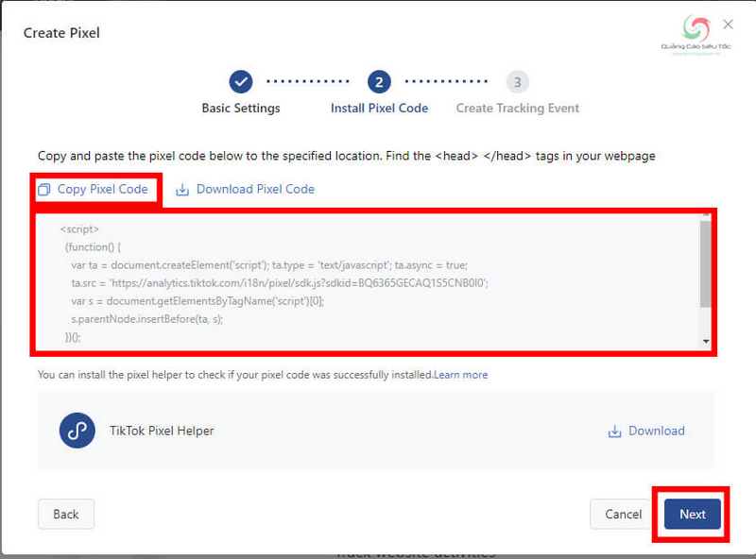
Task: Open the Install Pixel Code step label
Action: [380, 108]
